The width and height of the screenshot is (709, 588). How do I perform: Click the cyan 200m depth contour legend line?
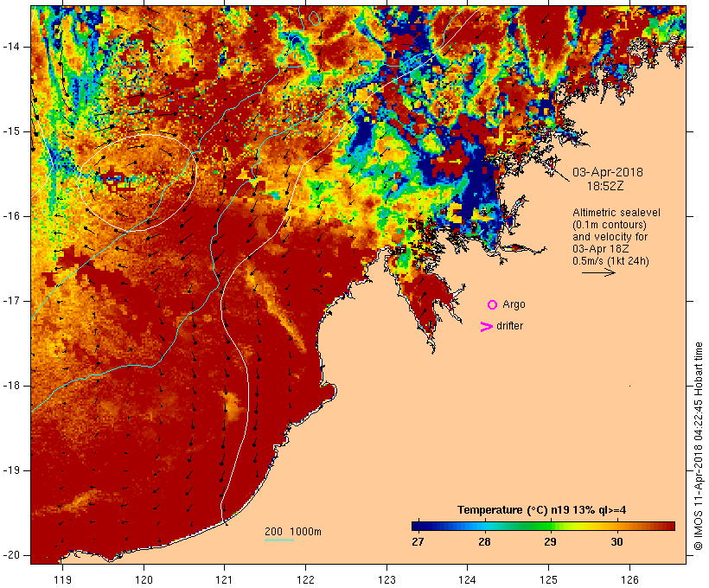pyautogui.click(x=279, y=540)
